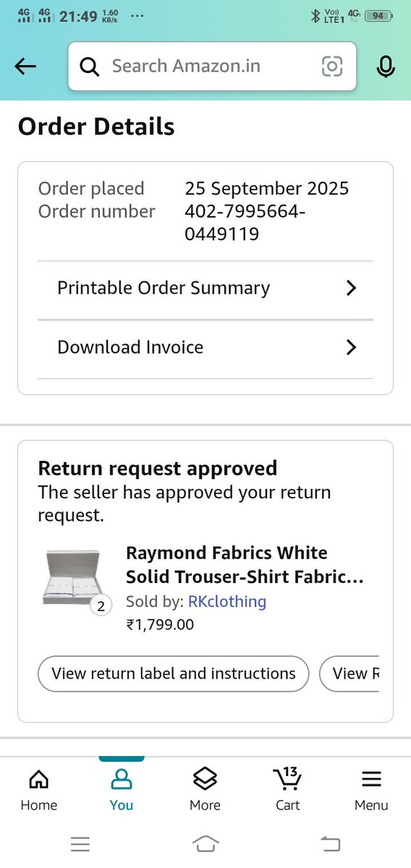The width and height of the screenshot is (411, 868).
Task: Focus the Search Amazon.in field
Action: 213,67
